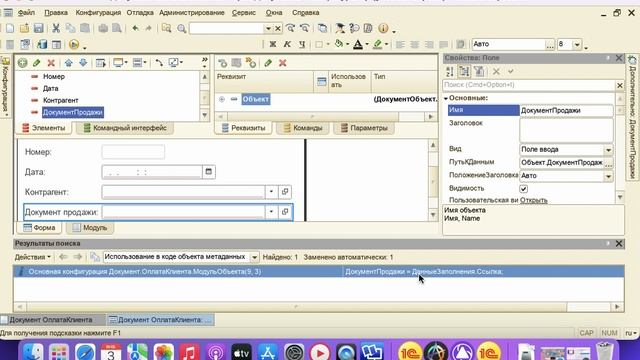Screen dimensions: 640x360
Task: Switch to the Командный интерфейс tab
Action: pos(124,128)
